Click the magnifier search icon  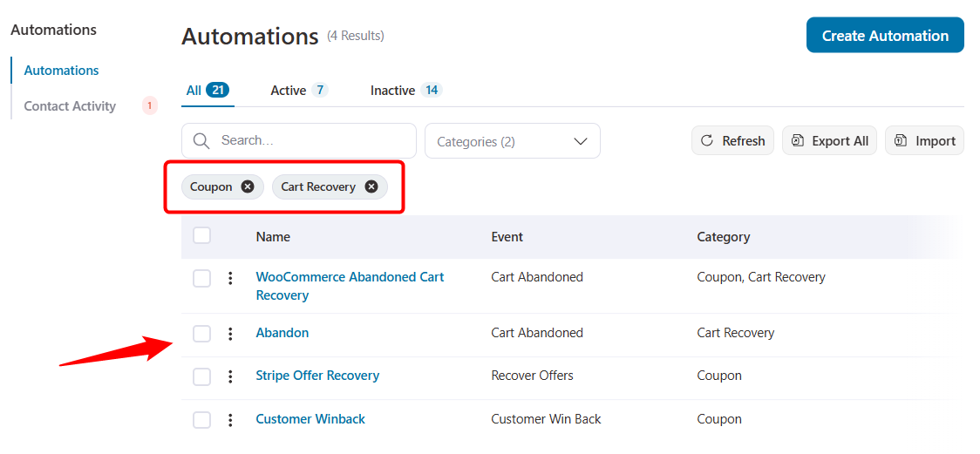(201, 141)
